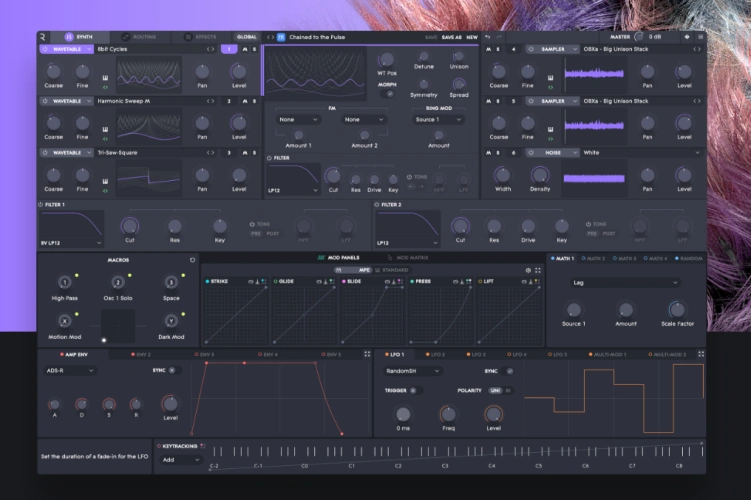751x500 pixels.
Task: Enable the LFO Trigger toggle
Action: [416, 390]
